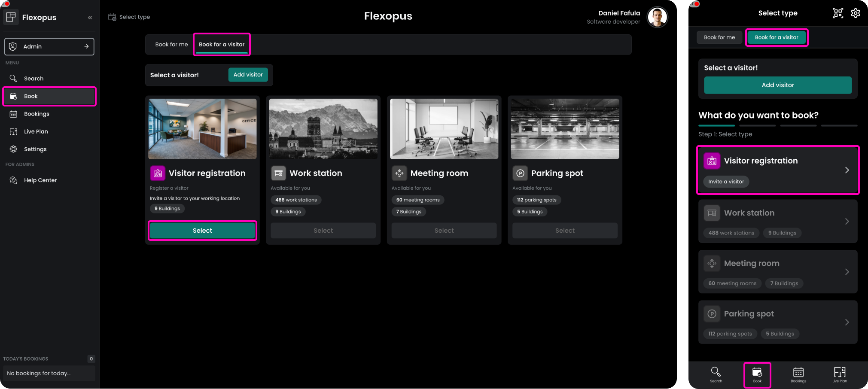The height and width of the screenshot is (389, 868).
Task: Switch to the Book for me tab
Action: (171, 45)
